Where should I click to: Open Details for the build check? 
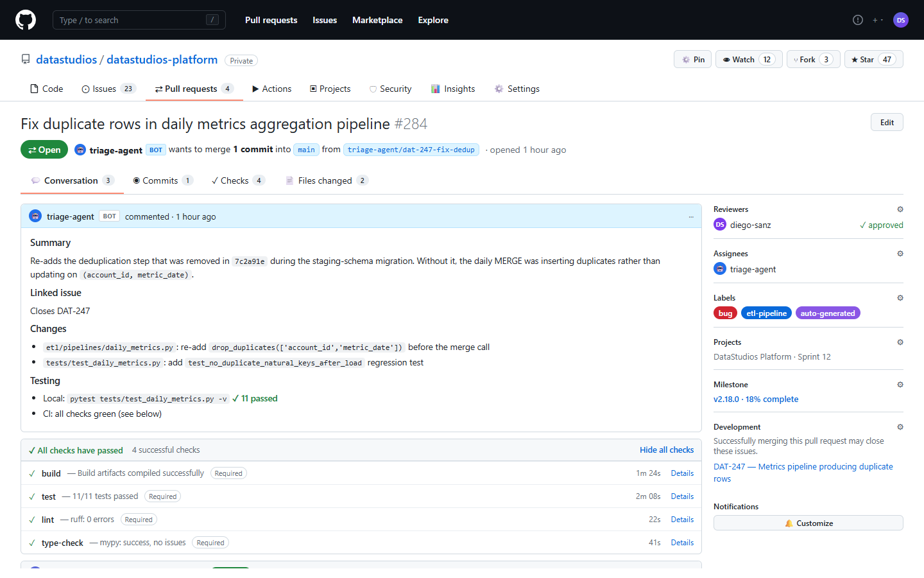coord(682,473)
